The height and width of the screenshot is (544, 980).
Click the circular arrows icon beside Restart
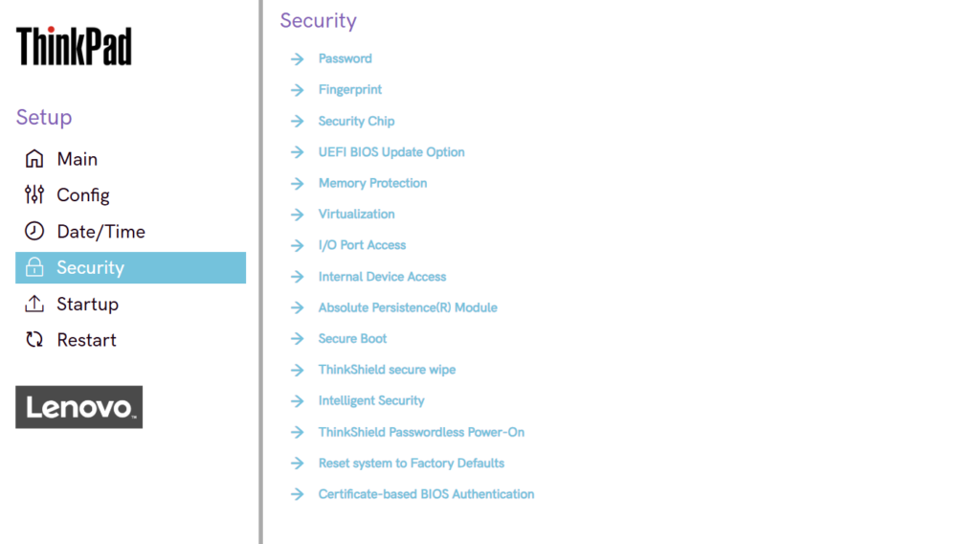click(34, 340)
